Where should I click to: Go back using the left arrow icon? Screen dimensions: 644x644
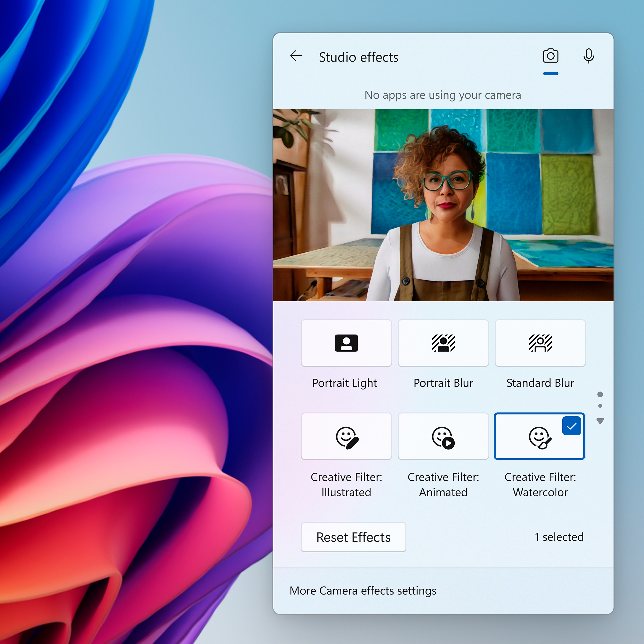coord(296,56)
